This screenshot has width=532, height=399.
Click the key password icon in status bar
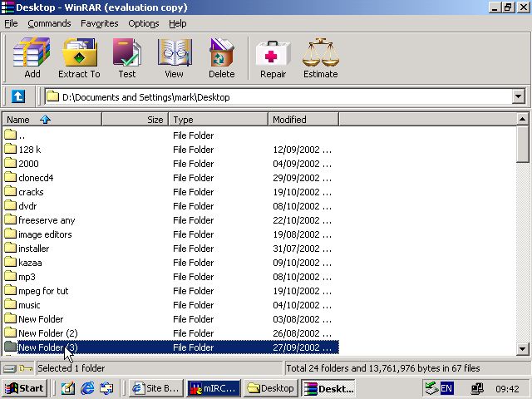[x=26, y=368]
